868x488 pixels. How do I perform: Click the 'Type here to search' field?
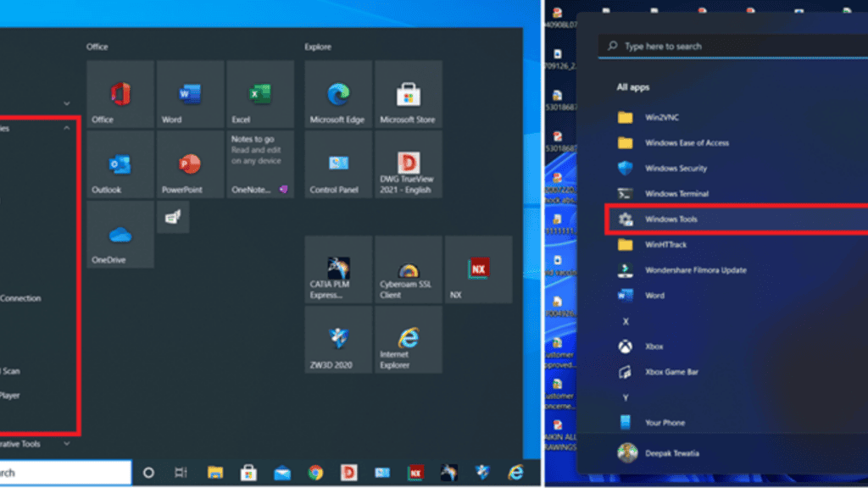(x=733, y=47)
